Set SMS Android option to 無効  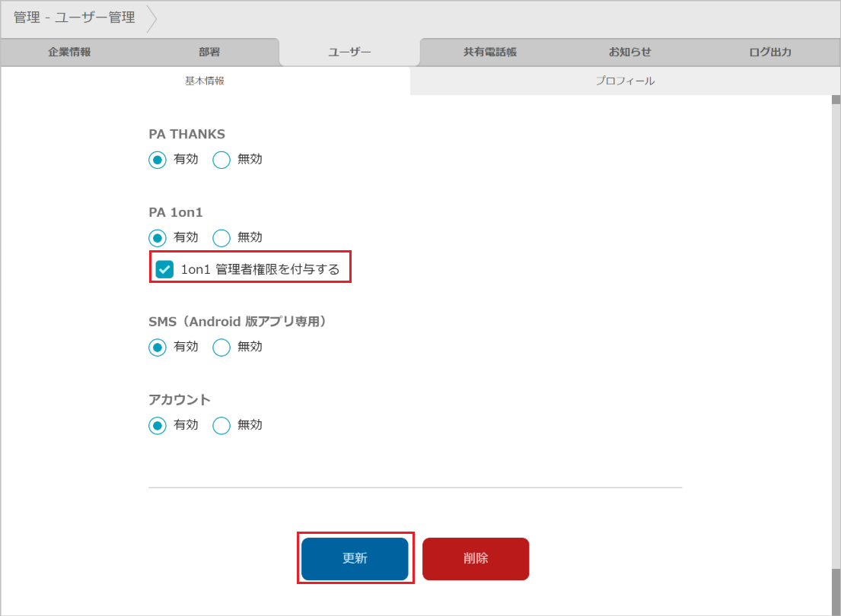pyautogui.click(x=221, y=348)
